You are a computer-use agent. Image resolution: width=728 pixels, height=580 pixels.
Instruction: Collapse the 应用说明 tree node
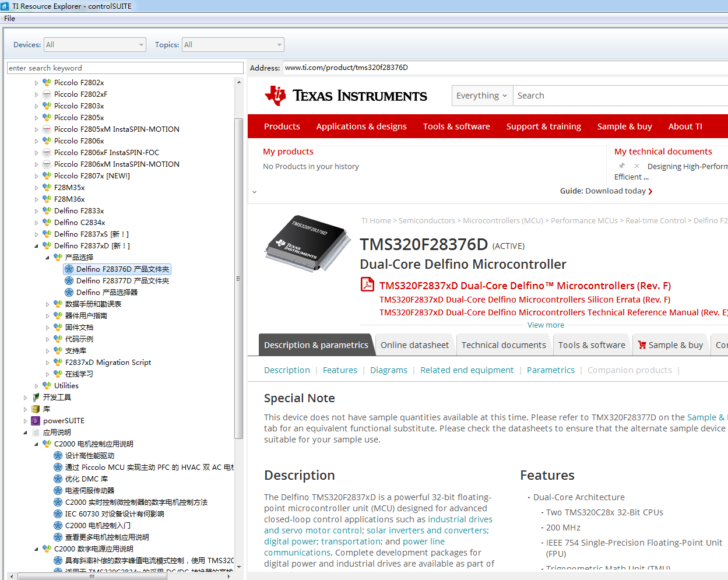click(25, 433)
